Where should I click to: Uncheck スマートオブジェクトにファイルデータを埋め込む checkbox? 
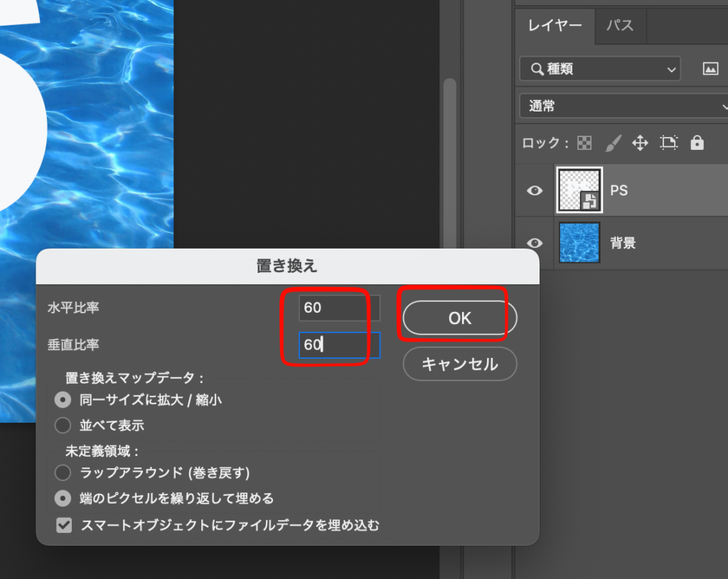(64, 526)
